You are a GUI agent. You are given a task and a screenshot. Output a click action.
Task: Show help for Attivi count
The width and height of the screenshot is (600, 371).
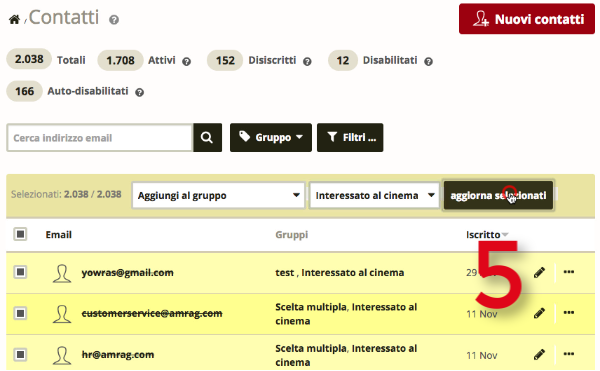coord(186,61)
